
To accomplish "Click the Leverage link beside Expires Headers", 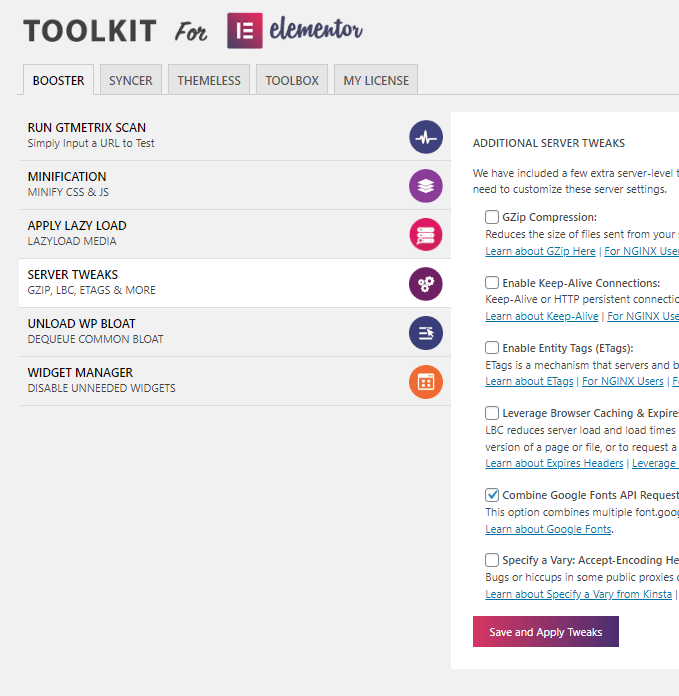I will click(655, 463).
